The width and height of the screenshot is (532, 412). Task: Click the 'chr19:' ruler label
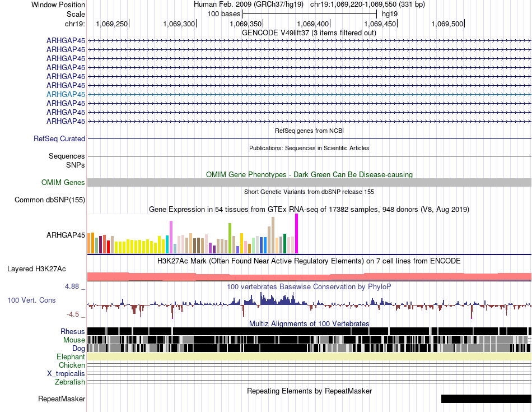tap(75, 24)
